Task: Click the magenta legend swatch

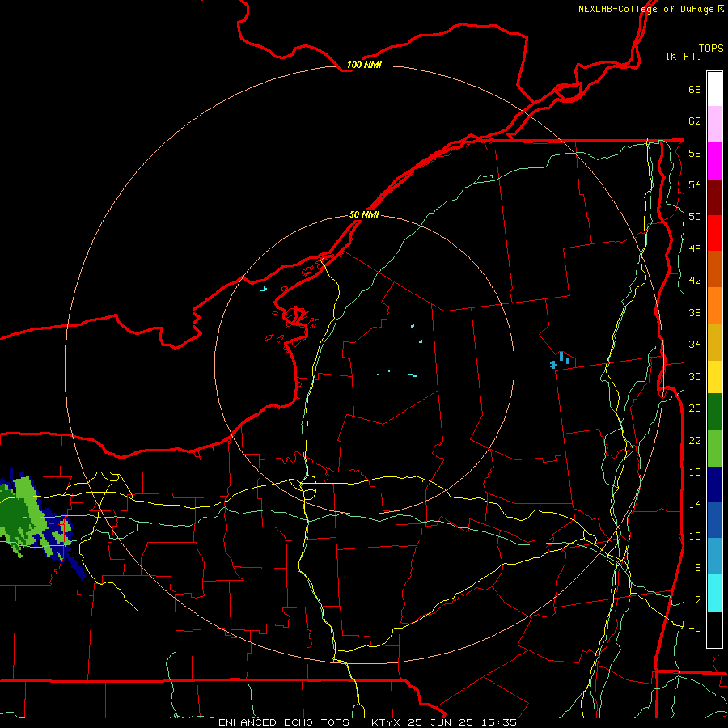Action: [714, 161]
